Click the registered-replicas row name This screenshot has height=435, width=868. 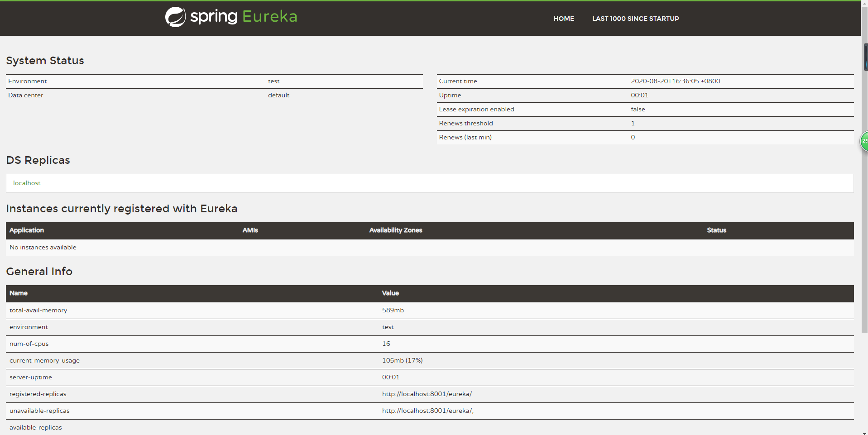click(38, 394)
